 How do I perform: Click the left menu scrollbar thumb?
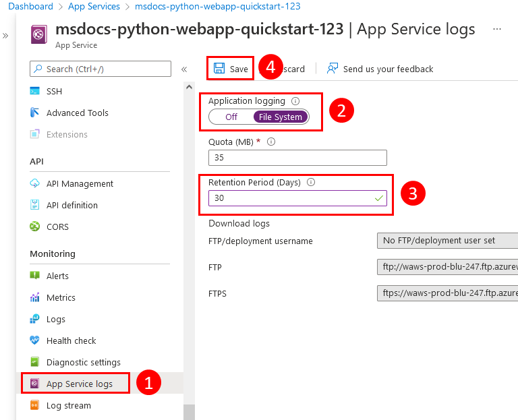pos(189,412)
